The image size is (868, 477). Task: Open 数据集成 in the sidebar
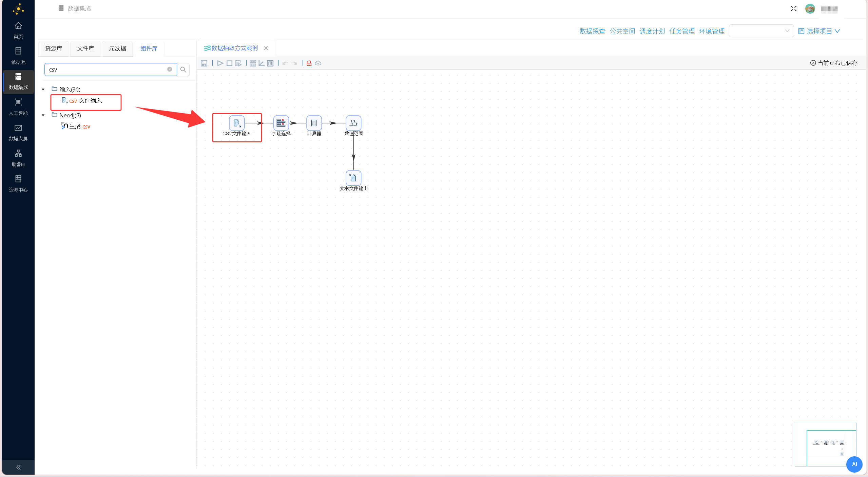18,81
